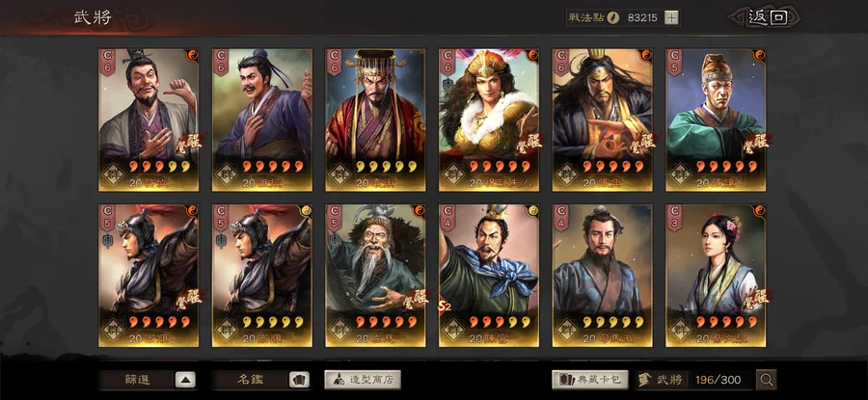Image resolution: width=868 pixels, height=400 pixels.
Task: Select the 張角 general card
Action: (x=602, y=120)
